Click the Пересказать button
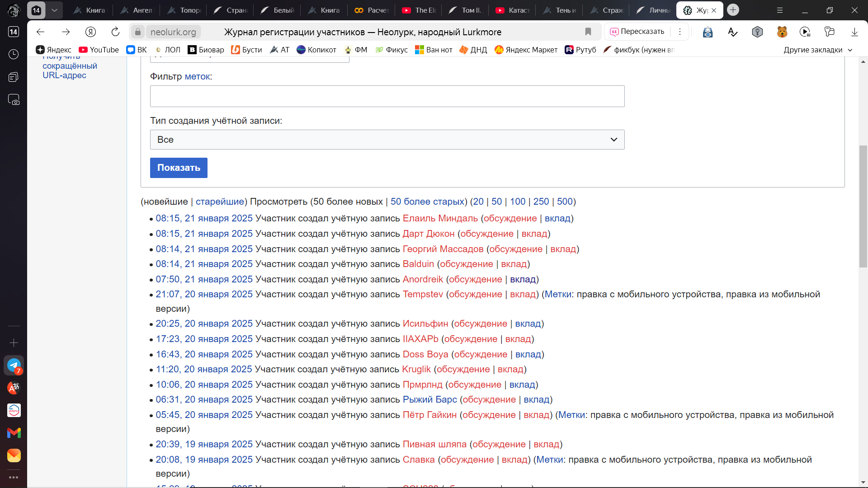 [637, 32]
